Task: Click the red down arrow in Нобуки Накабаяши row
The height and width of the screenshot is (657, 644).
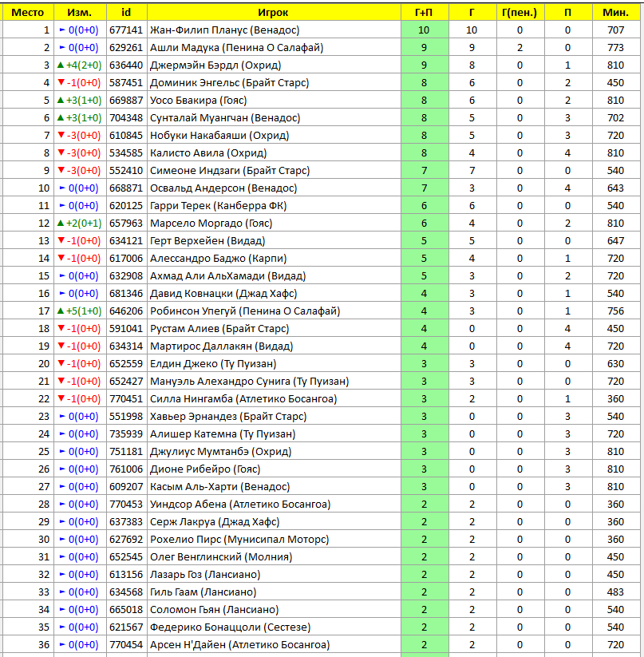Action: (61, 135)
